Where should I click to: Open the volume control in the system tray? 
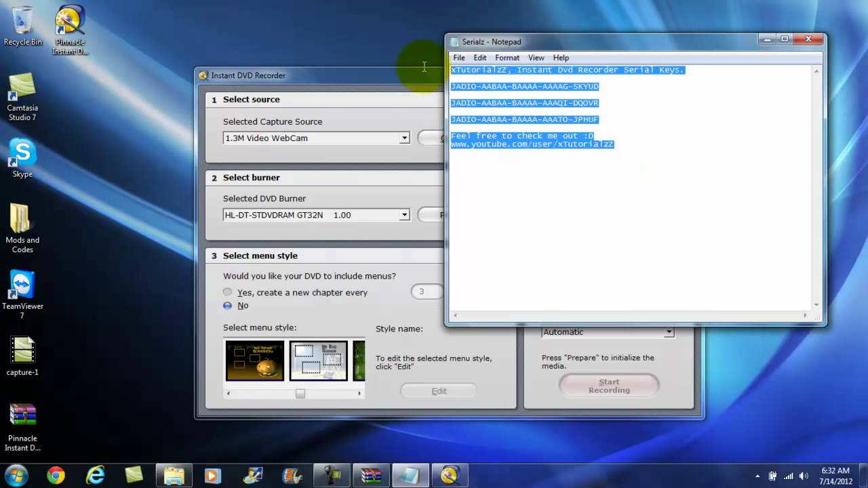point(802,476)
